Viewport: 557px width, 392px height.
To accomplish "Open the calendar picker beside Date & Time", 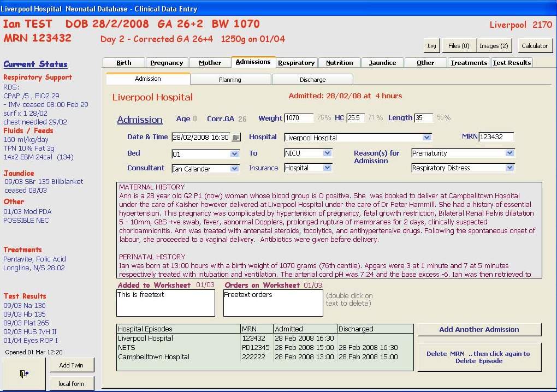I will (236, 138).
